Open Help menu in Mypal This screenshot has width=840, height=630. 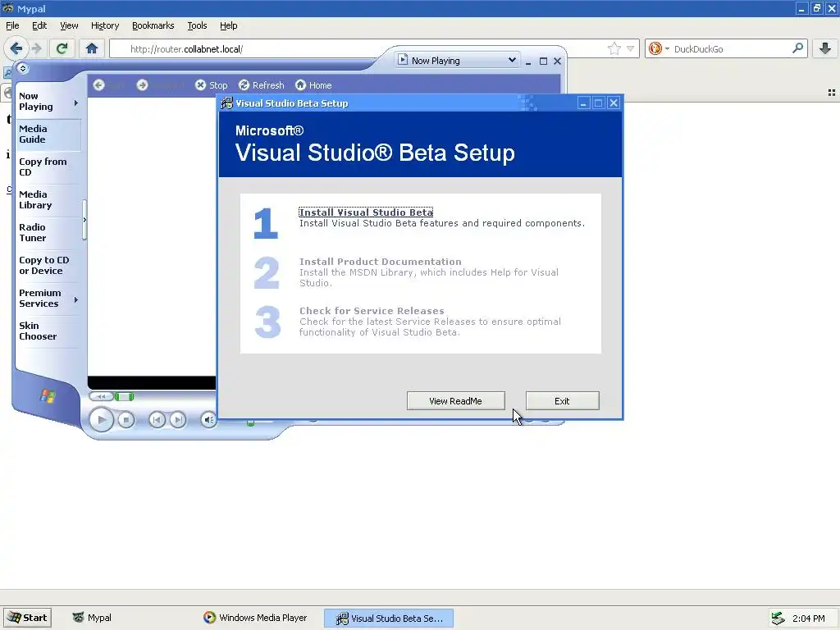[228, 25]
